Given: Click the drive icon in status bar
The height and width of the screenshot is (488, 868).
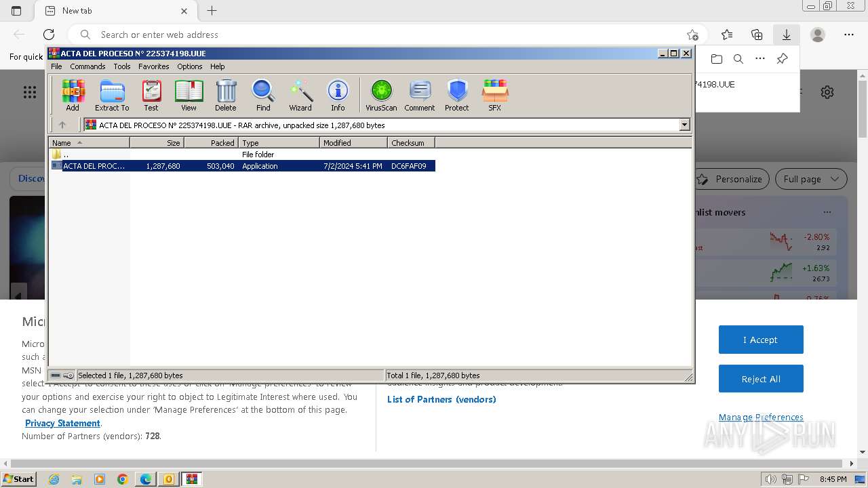Looking at the screenshot, I should [56, 375].
